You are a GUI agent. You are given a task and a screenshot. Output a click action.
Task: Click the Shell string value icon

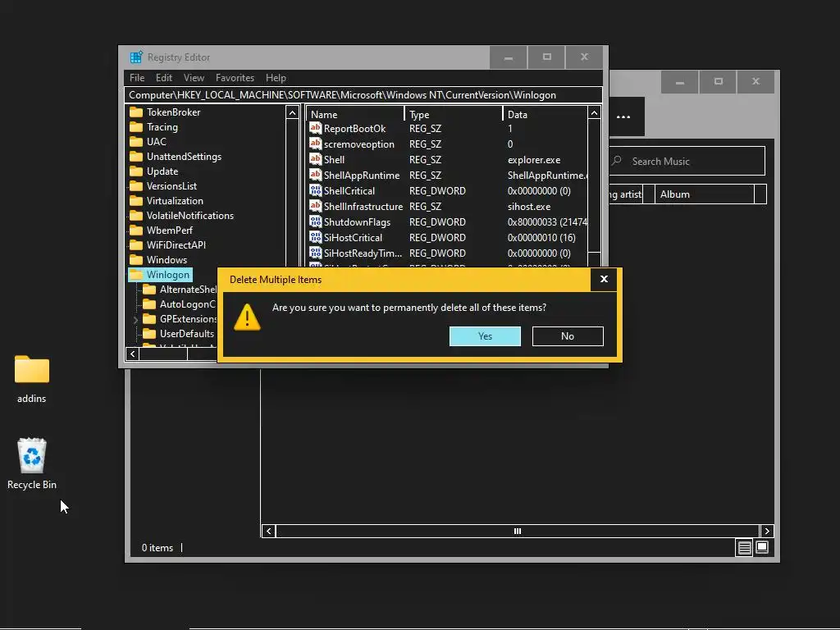316,159
